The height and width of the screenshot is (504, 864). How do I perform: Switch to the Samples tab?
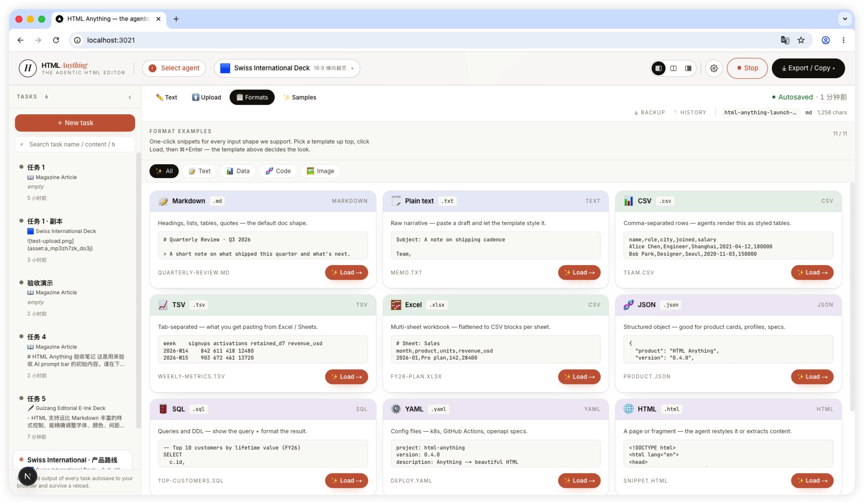[299, 97]
